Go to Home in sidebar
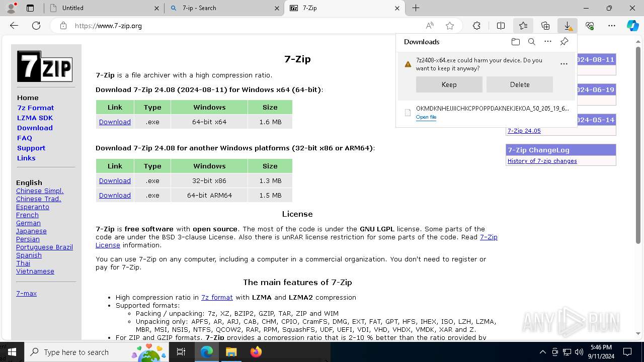Viewport: 644px width, 362px height. click(28, 98)
